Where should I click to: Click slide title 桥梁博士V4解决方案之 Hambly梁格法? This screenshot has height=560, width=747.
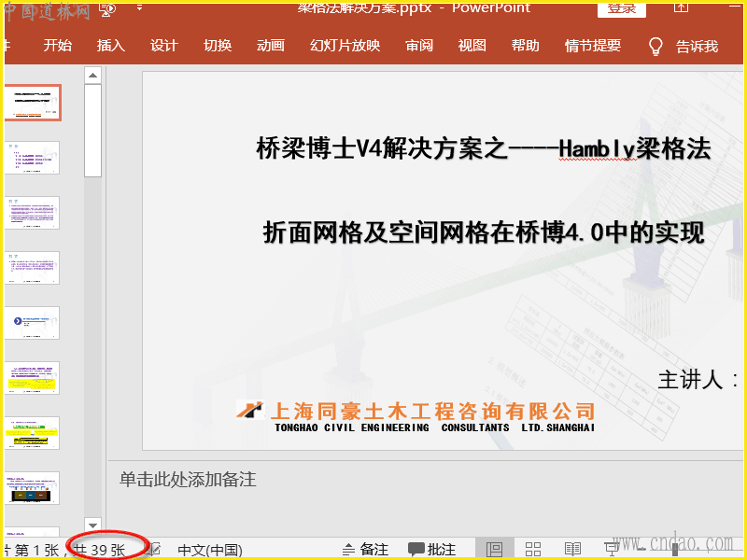pos(483,148)
